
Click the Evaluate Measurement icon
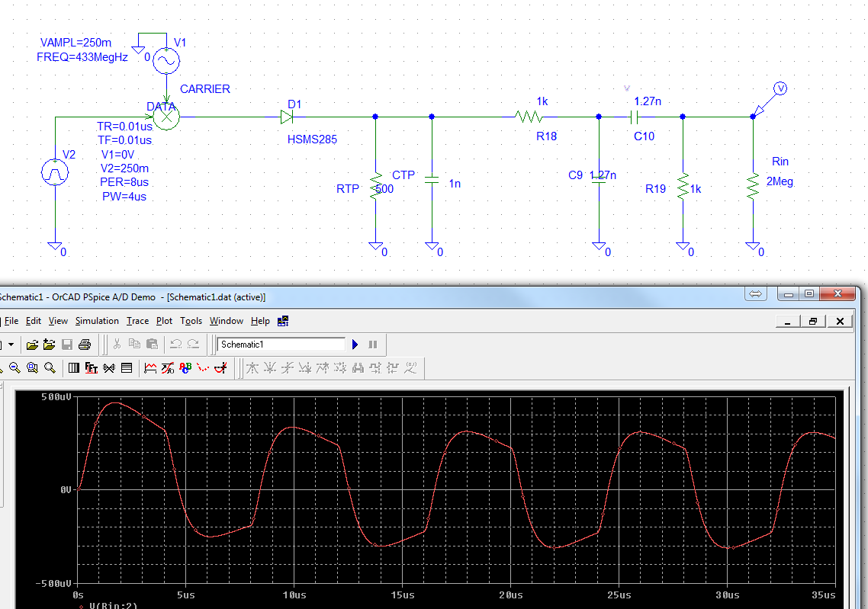tap(168, 368)
